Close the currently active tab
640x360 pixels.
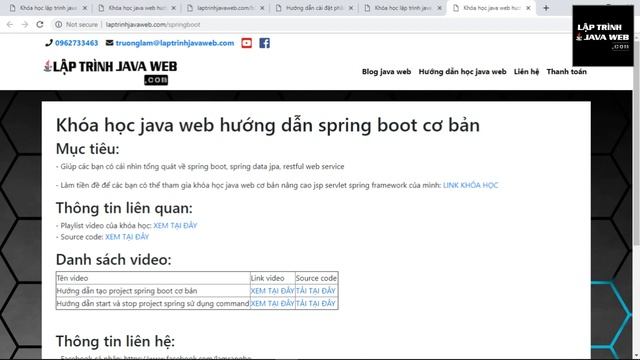[x=528, y=8]
